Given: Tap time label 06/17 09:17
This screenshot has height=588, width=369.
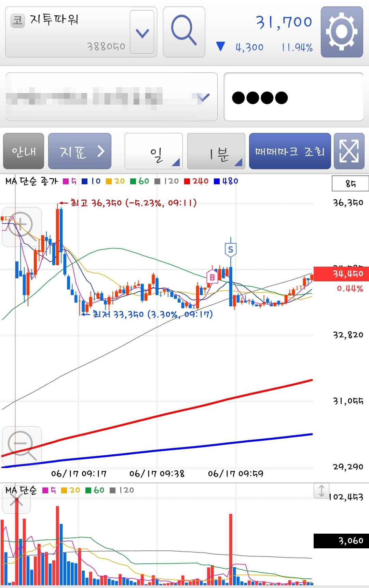Looking at the screenshot, I should 79,473.
